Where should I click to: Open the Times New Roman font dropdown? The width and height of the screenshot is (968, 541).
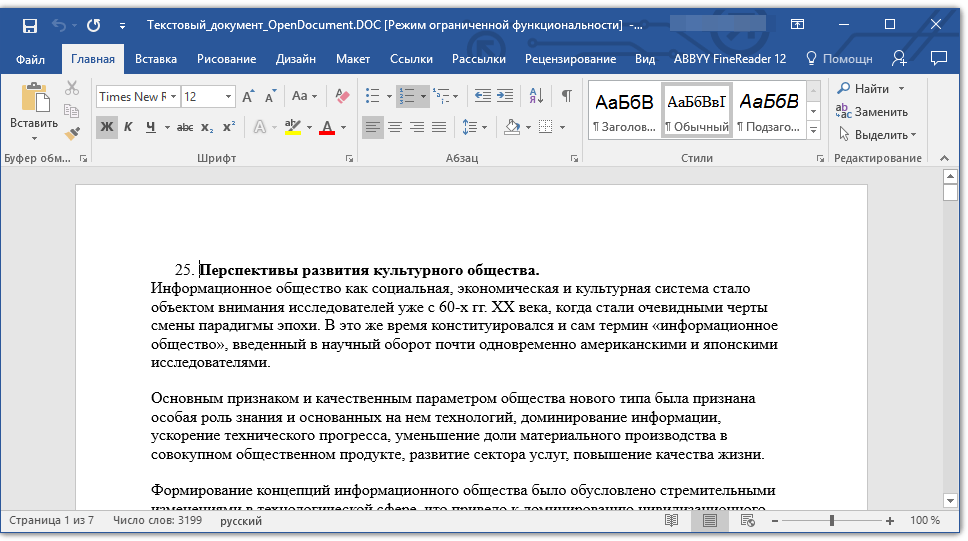point(173,97)
